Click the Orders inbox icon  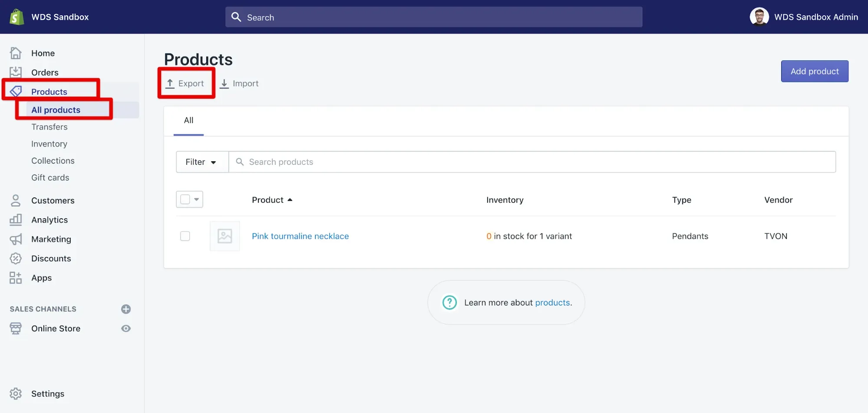click(x=16, y=72)
